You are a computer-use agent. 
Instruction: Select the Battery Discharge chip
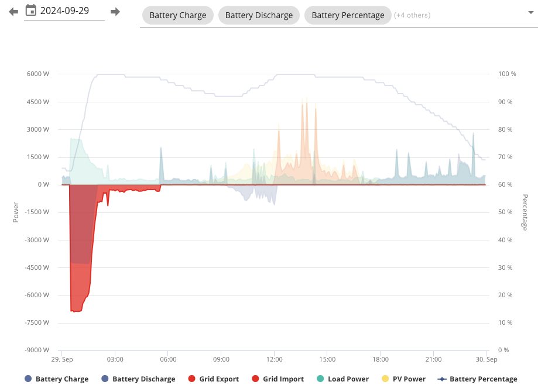click(259, 15)
